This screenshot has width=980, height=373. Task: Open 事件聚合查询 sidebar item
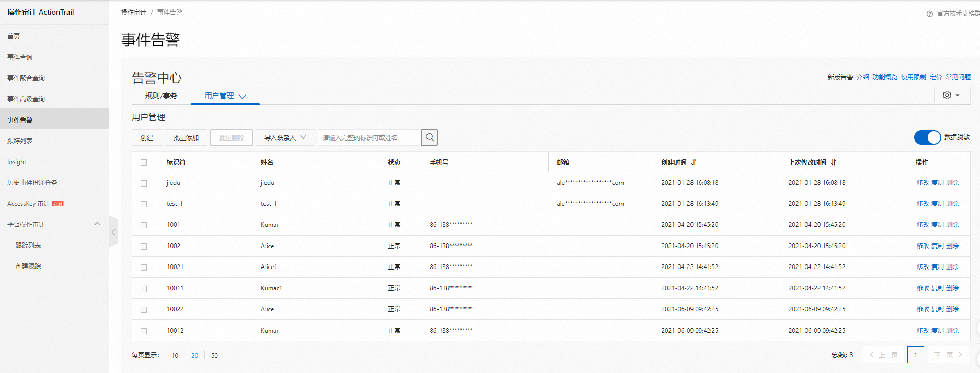26,78
